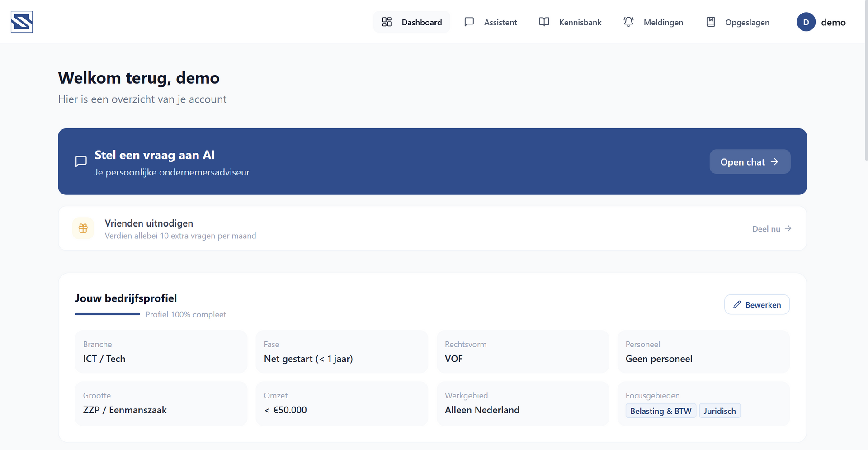Select the Omzet < €50.000 card

coord(342,403)
